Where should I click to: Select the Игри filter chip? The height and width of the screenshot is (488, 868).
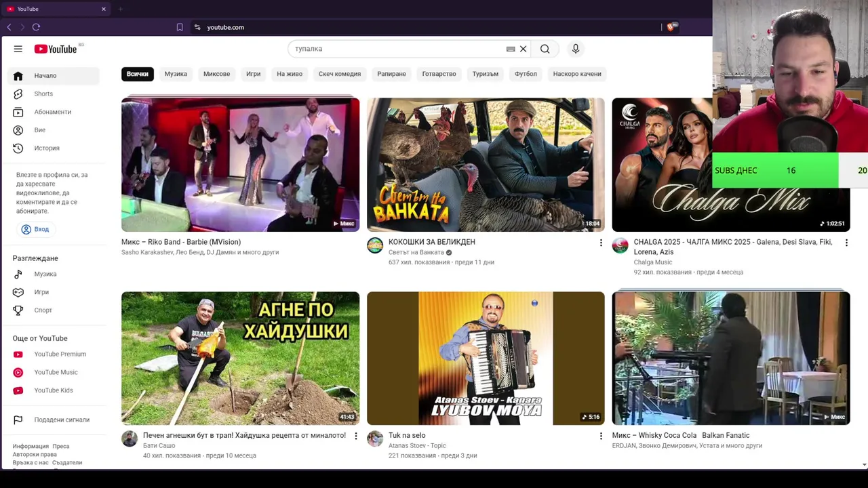[x=253, y=74]
